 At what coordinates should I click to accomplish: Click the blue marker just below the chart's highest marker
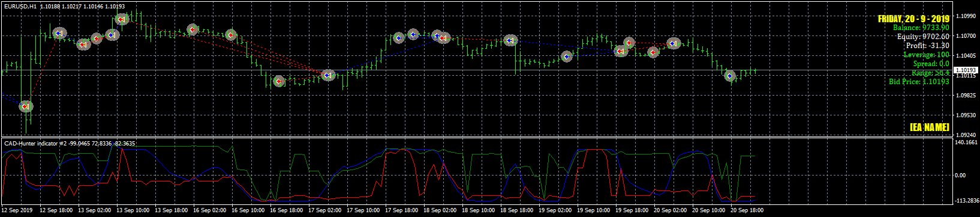[x=112, y=35]
